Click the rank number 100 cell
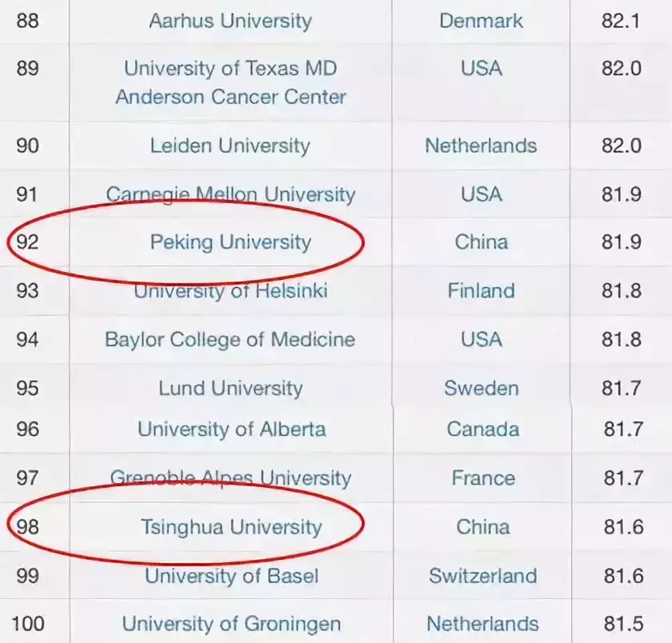 point(28,624)
